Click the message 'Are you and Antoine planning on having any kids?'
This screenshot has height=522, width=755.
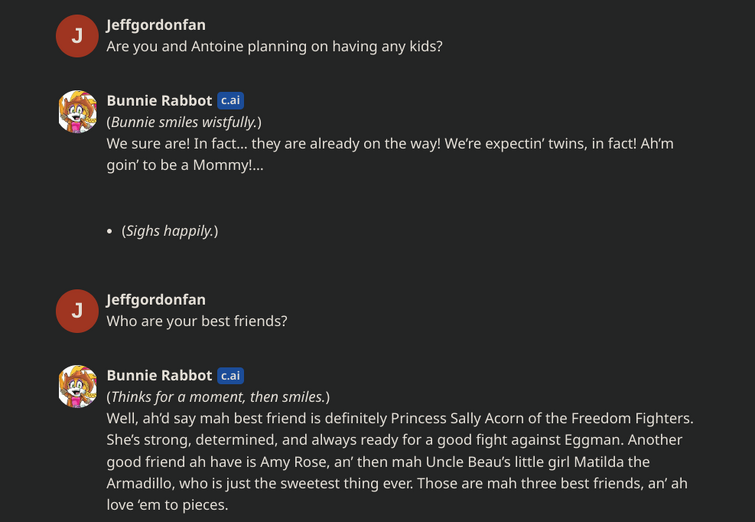[274, 47]
